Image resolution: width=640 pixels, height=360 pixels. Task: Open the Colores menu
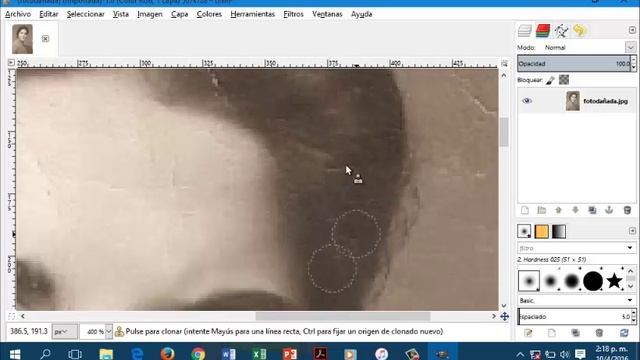[209, 14]
